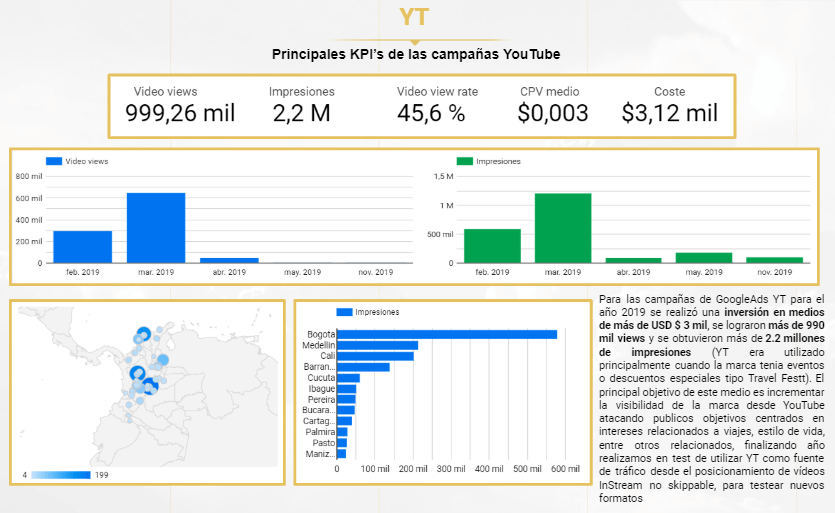Image resolution: width=835 pixels, height=513 pixels.
Task: Click the Cali impressions bar
Action: tap(375, 356)
